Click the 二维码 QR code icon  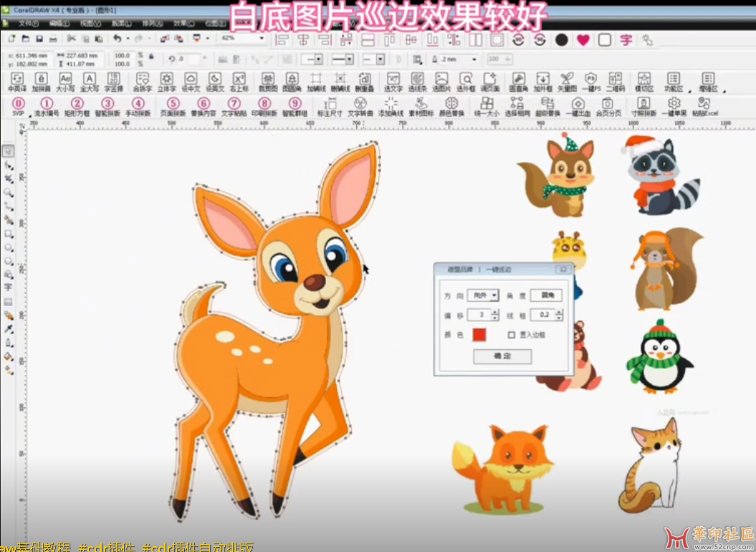pos(616,82)
